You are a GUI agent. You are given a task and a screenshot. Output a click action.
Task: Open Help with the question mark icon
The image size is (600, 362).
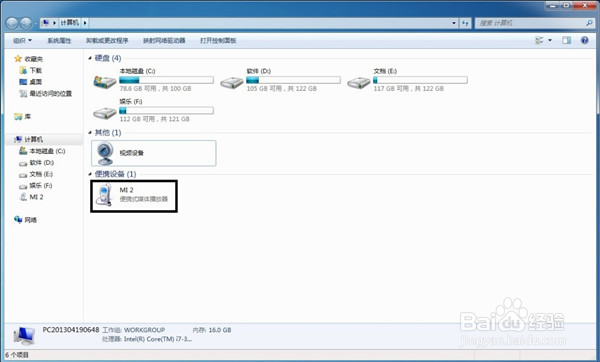coord(584,40)
